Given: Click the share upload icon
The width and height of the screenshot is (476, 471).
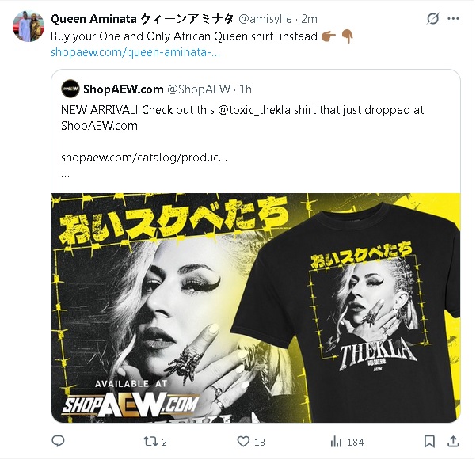Looking at the screenshot, I should point(454,442).
